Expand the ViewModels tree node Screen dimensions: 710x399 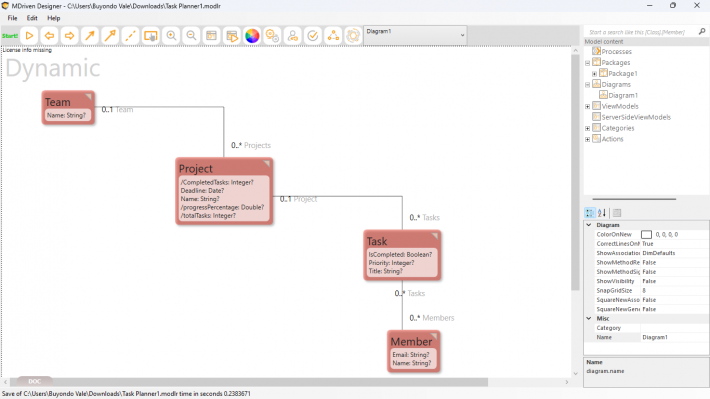(588, 106)
